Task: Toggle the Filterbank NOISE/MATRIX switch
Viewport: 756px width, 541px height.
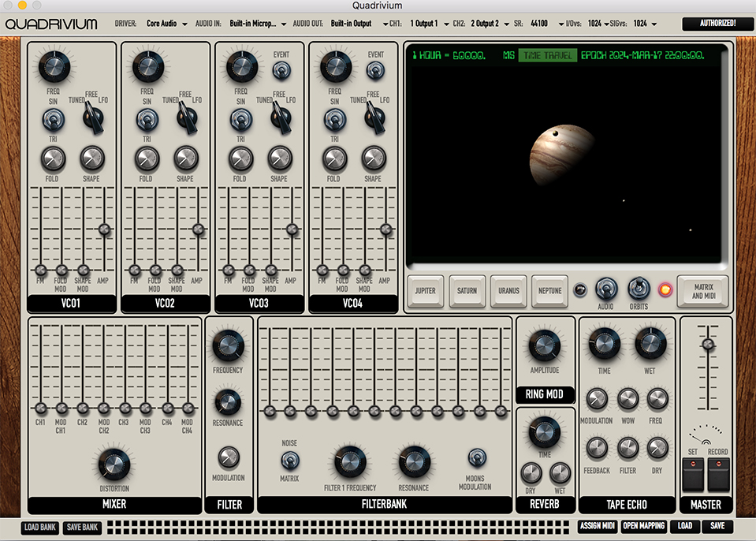Action: (x=290, y=461)
